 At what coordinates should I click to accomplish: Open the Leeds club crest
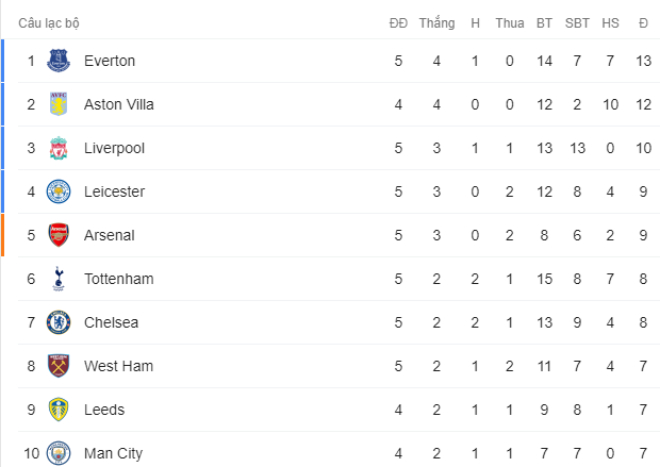click(x=59, y=410)
